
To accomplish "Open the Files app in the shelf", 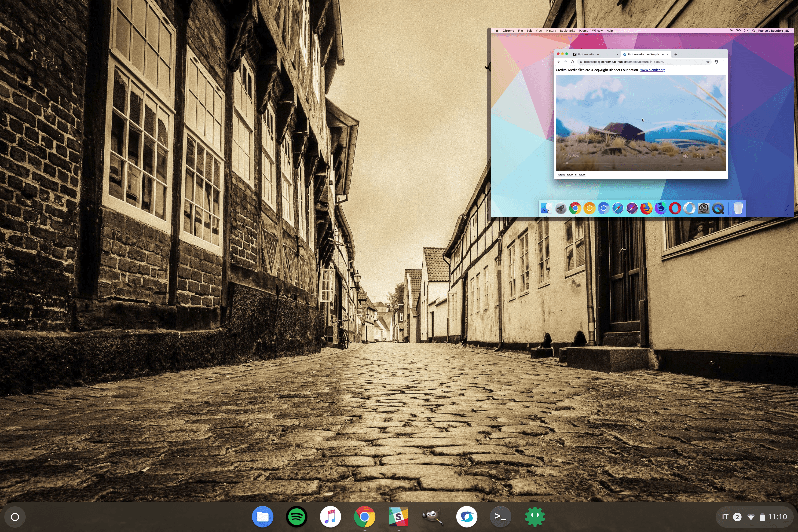I will coord(262,517).
